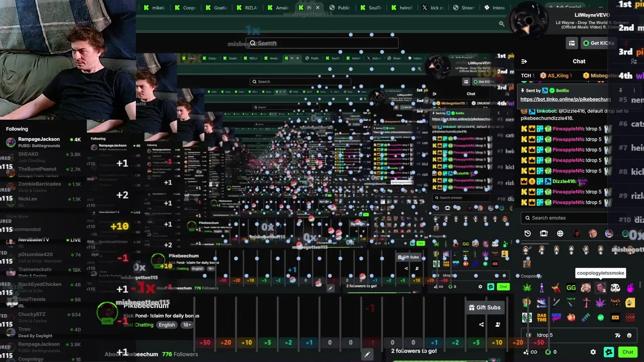Pick the green weed leaf emote
Image resolution: width=644 pixels, height=362 pixels.
click(x=527, y=288)
